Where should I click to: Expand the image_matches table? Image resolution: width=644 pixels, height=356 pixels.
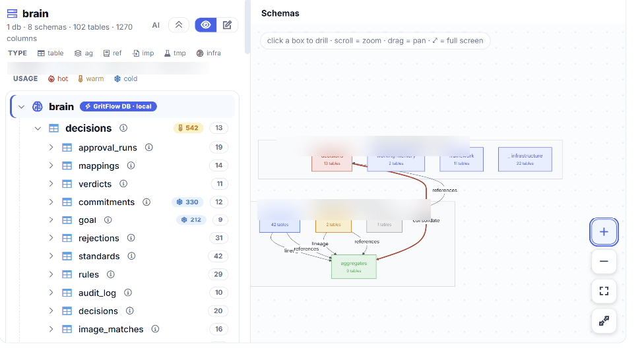(x=51, y=329)
